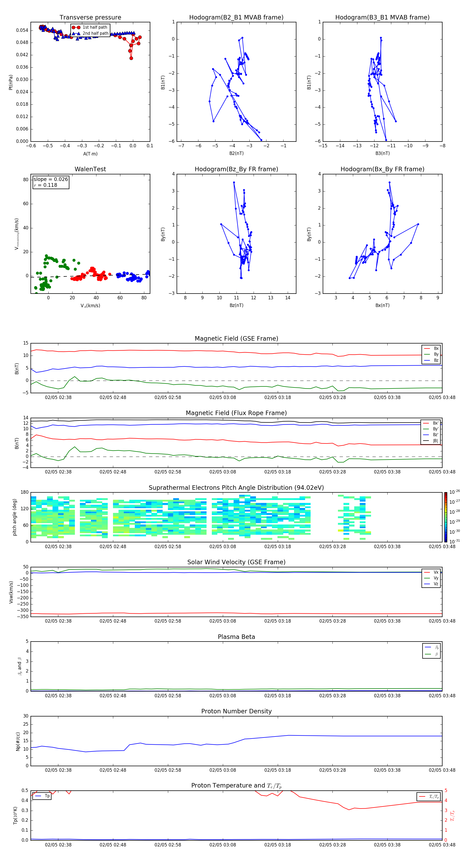
Task: Click the A(T·m) x-axis label
Action: pyautogui.click(x=90, y=154)
